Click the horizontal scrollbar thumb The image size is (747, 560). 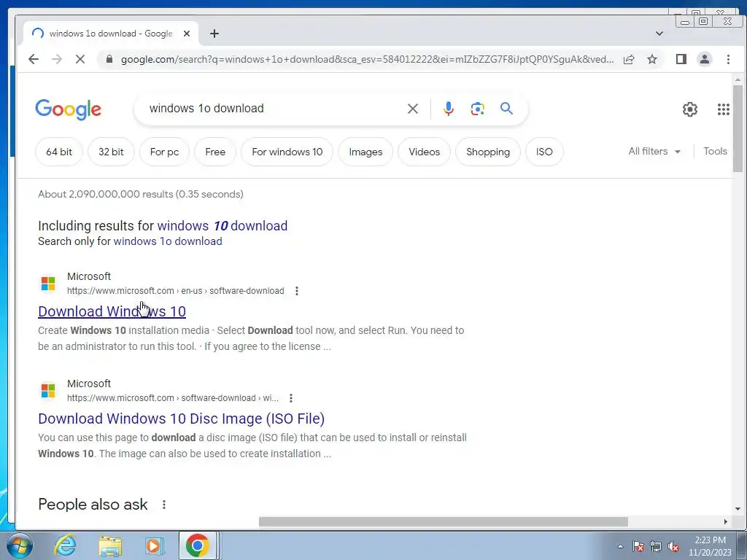coord(443,522)
